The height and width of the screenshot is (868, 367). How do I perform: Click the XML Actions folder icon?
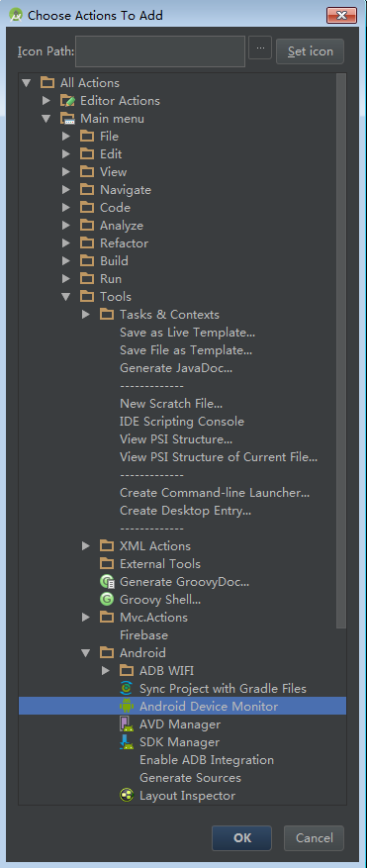[x=107, y=545]
